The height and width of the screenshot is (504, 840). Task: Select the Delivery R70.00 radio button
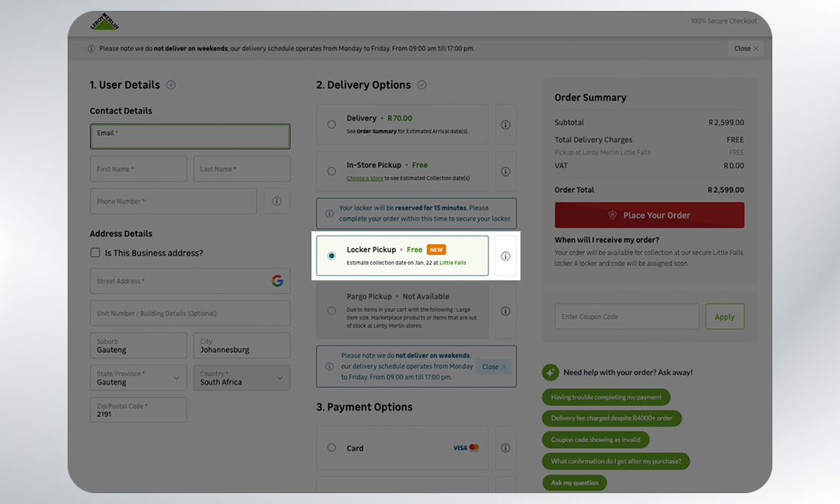[x=332, y=124]
